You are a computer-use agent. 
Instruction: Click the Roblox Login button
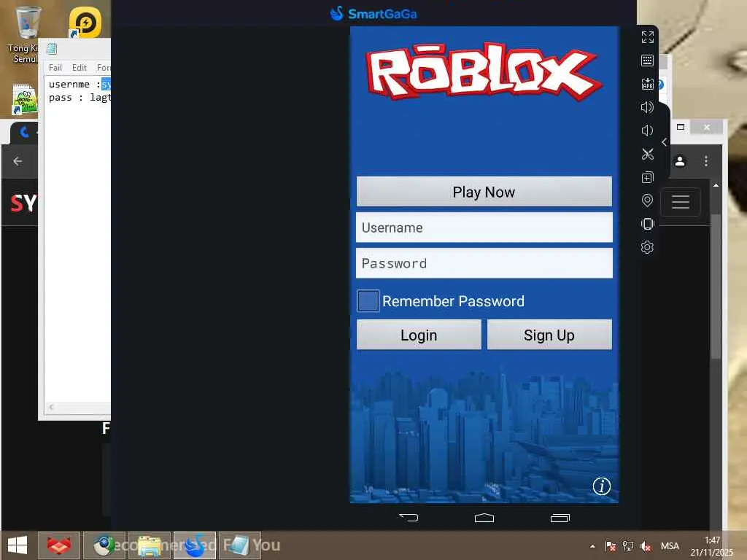(x=419, y=335)
